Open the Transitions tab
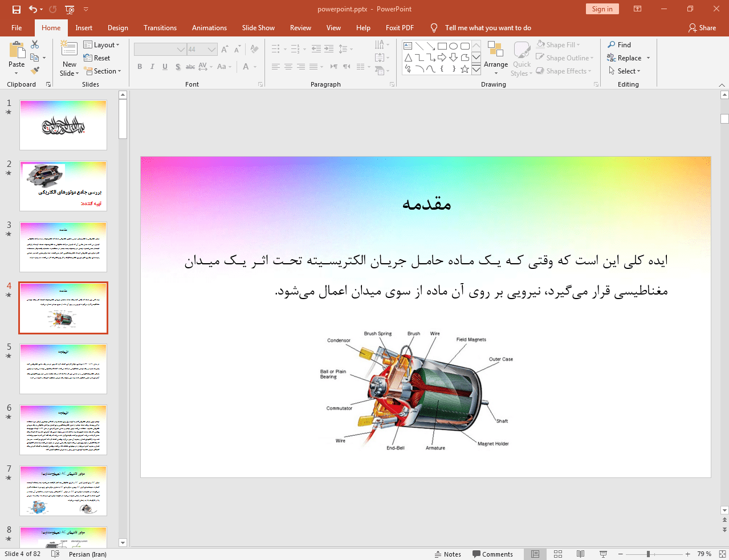Viewport: 729px width, 560px height. (x=160, y=28)
